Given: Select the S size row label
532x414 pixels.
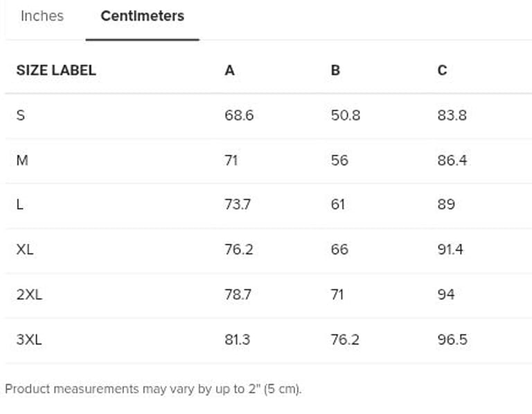Looking at the screenshot, I should point(20,115).
